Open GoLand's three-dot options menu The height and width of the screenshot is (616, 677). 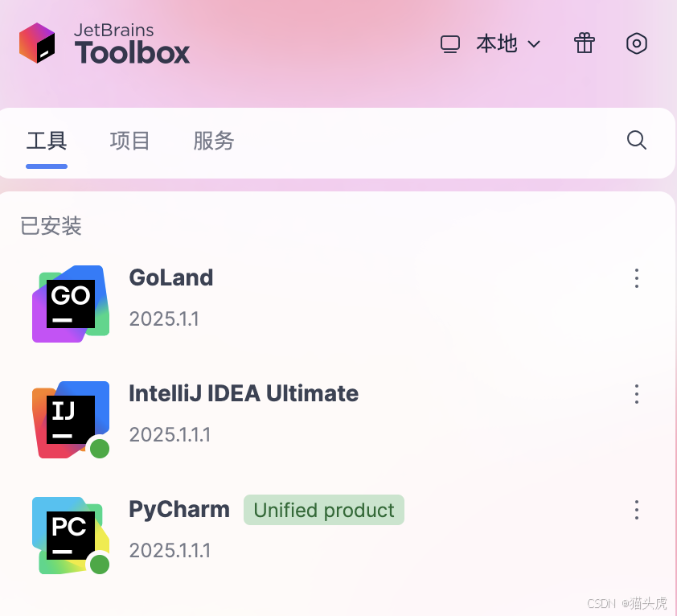[x=636, y=279]
